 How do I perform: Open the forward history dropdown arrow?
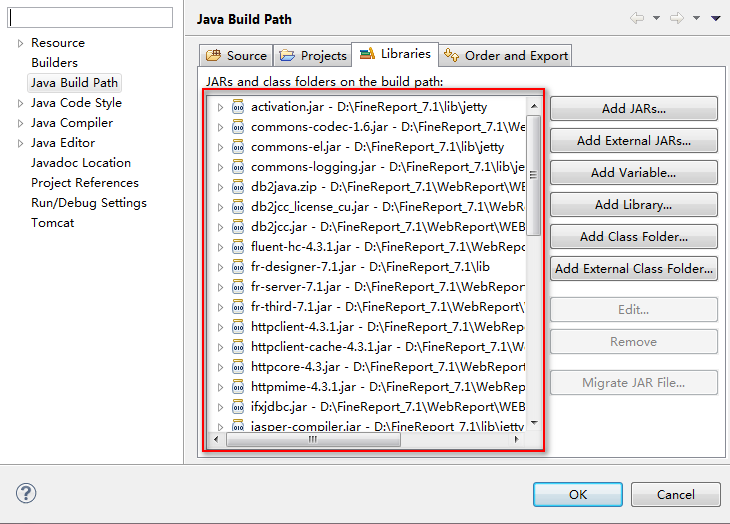point(696,18)
